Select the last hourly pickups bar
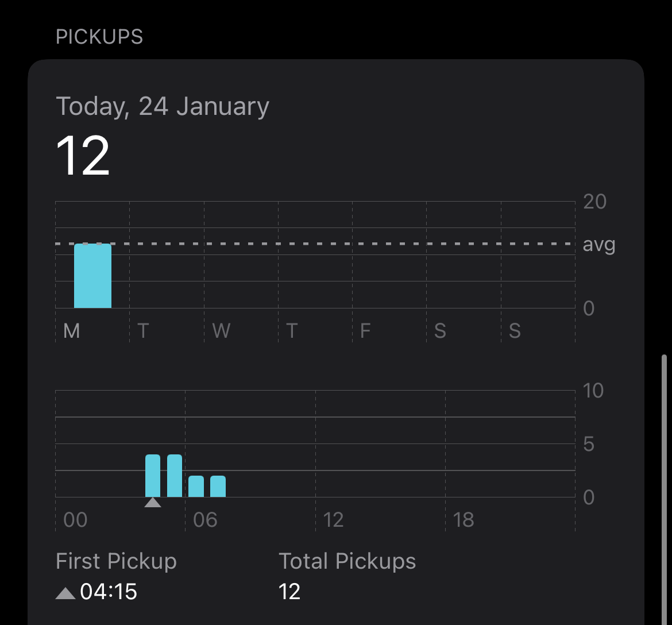672x625 pixels. pos(218,487)
